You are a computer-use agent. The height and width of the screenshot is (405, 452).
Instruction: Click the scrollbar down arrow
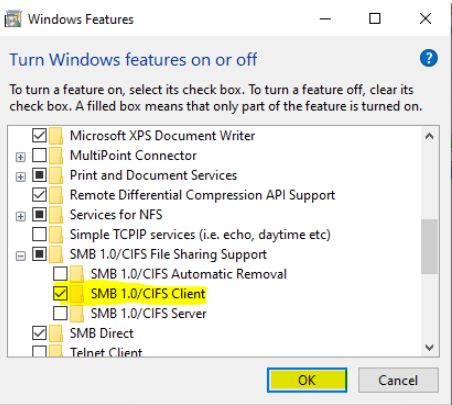click(429, 347)
